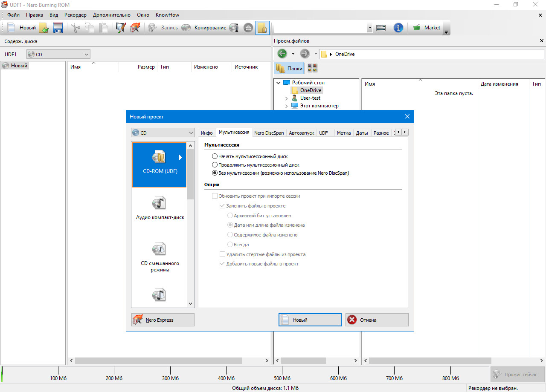The width and height of the screenshot is (546, 392).
Task: Select Без мультисессии radio option
Action: [215, 173]
